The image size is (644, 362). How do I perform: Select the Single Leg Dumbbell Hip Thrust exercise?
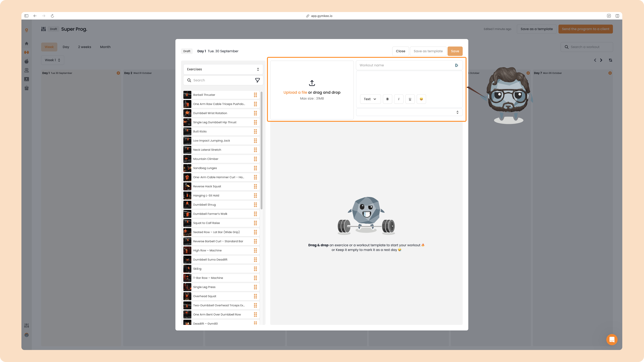(x=221, y=122)
